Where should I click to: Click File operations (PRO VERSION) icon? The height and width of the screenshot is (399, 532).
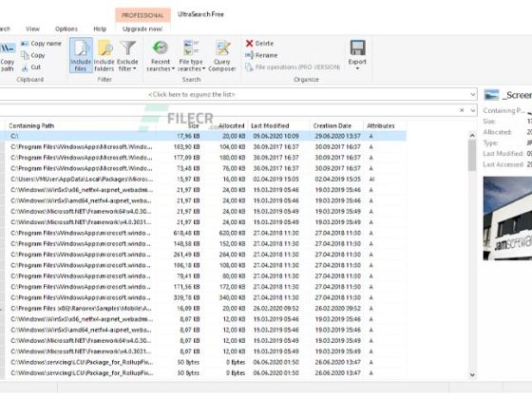point(249,67)
